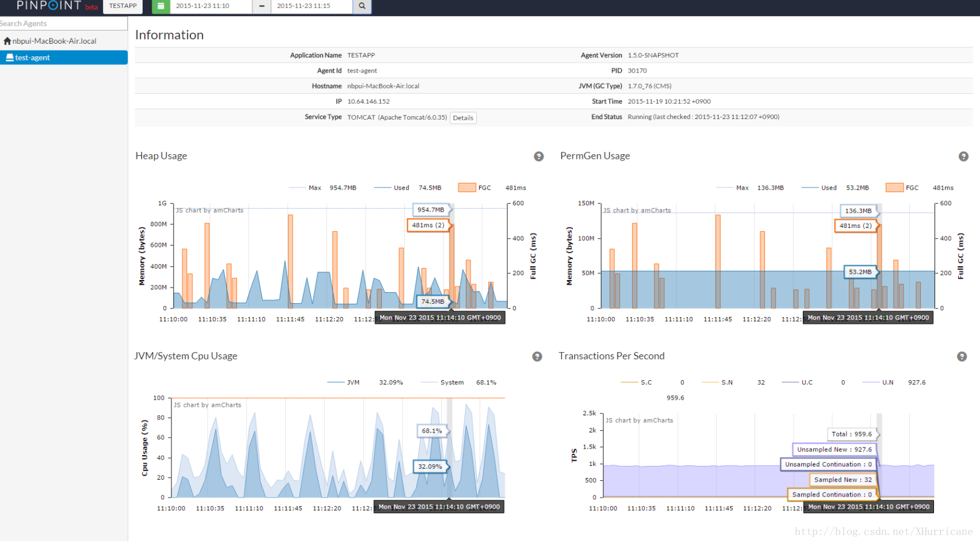This screenshot has height=543, width=980.
Task: Click home icon beside nbpui-MacBook-Air.local
Action: click(x=7, y=41)
